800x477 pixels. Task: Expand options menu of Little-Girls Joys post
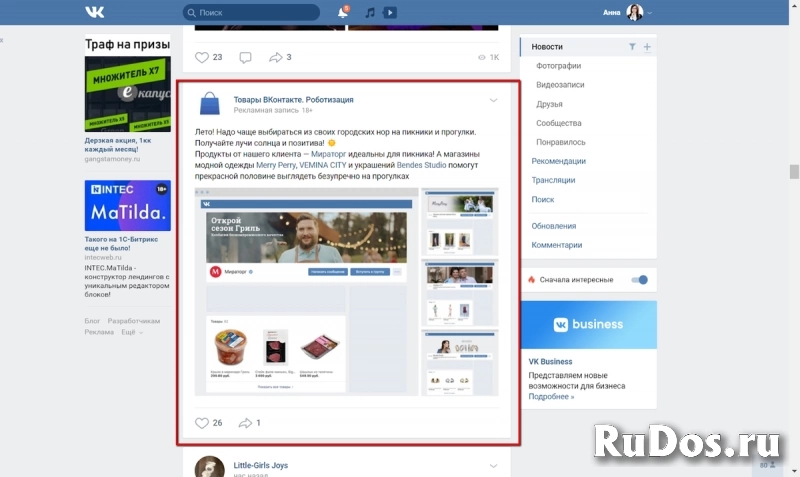(493, 466)
